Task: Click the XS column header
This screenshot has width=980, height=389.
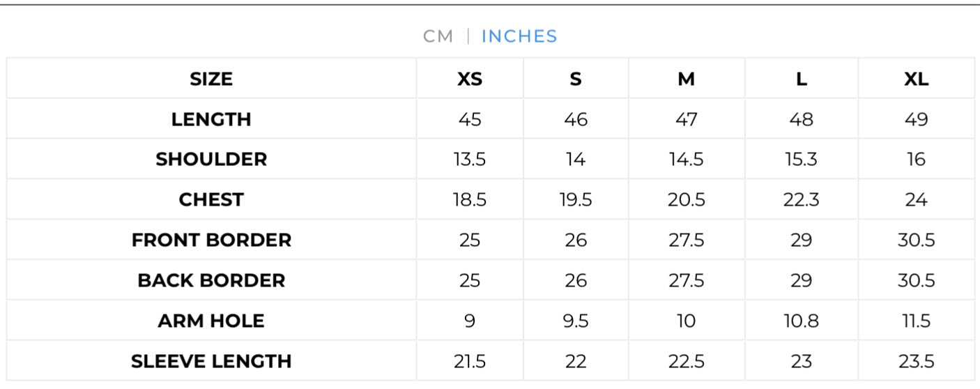Action: (470, 79)
